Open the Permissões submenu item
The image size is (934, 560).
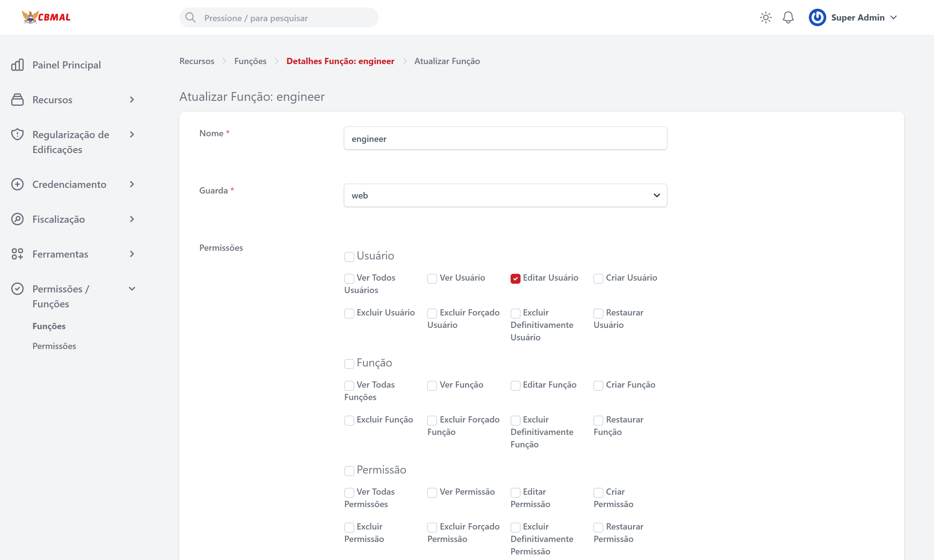tap(54, 346)
